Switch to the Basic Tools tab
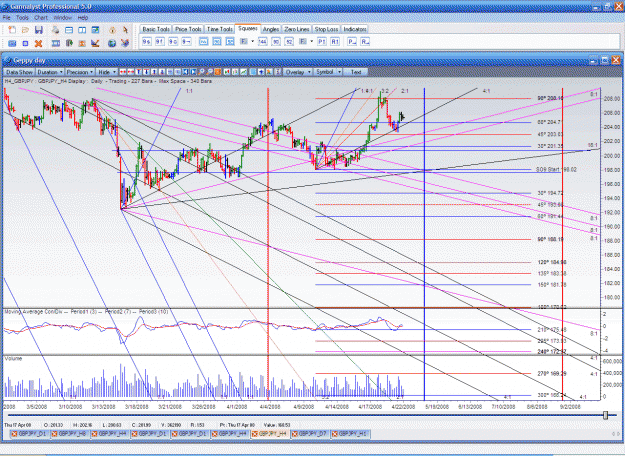Screen dimensions: 625x456 click(156, 29)
